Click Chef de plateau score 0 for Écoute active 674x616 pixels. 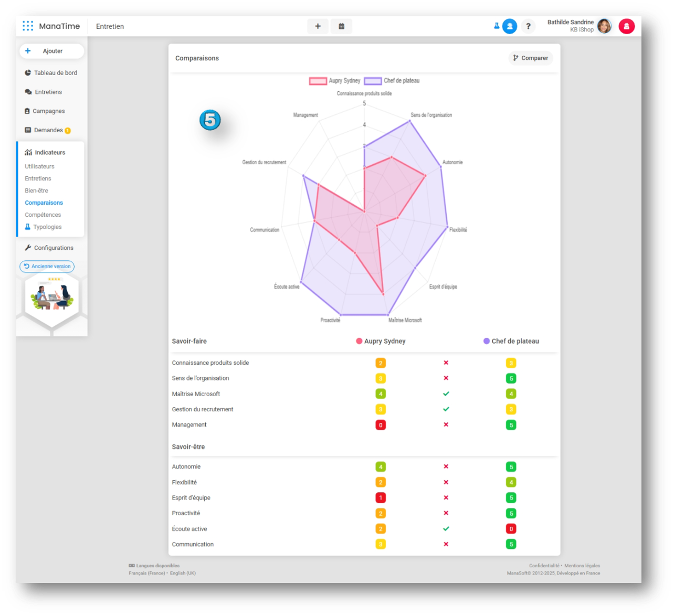pos(511,529)
